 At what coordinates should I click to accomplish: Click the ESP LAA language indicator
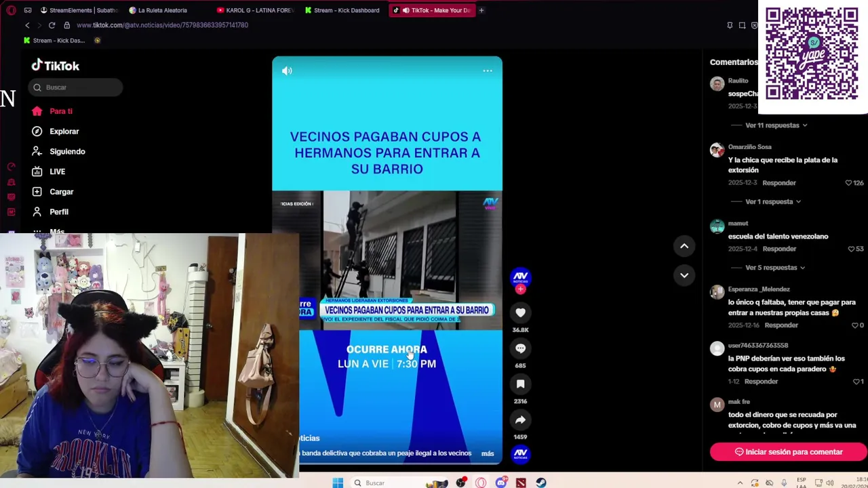pos(802,483)
